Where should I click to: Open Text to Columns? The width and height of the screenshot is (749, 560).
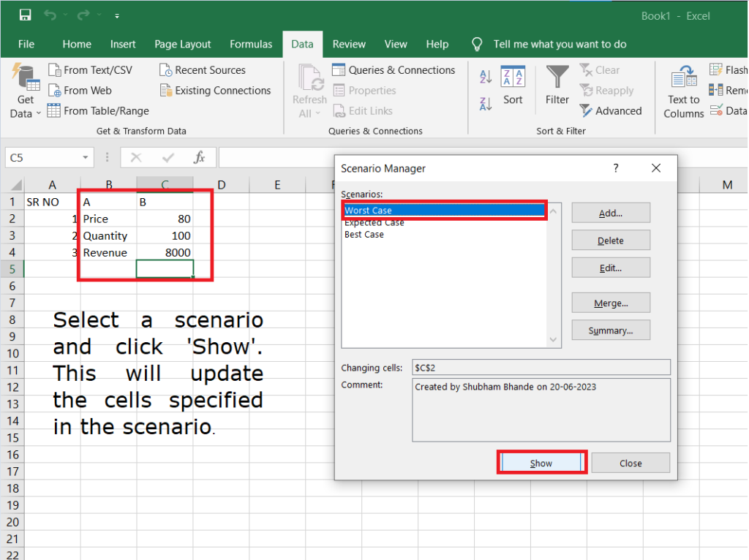682,89
